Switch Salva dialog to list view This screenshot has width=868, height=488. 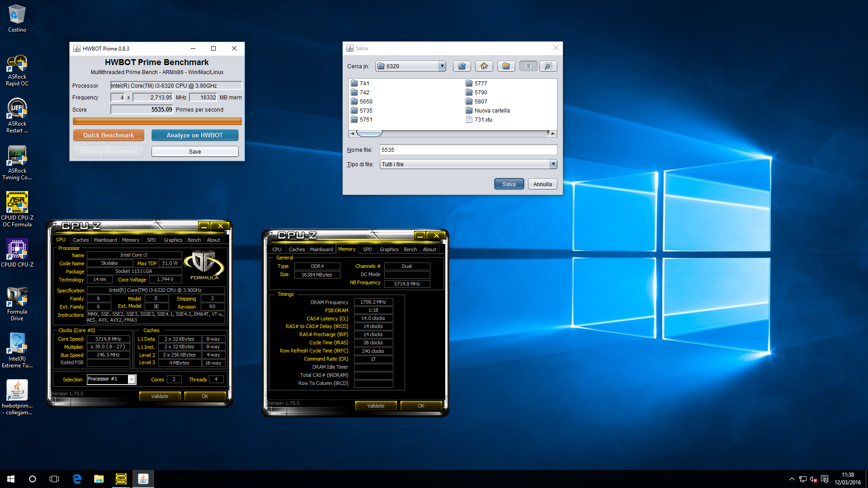pyautogui.click(x=528, y=66)
